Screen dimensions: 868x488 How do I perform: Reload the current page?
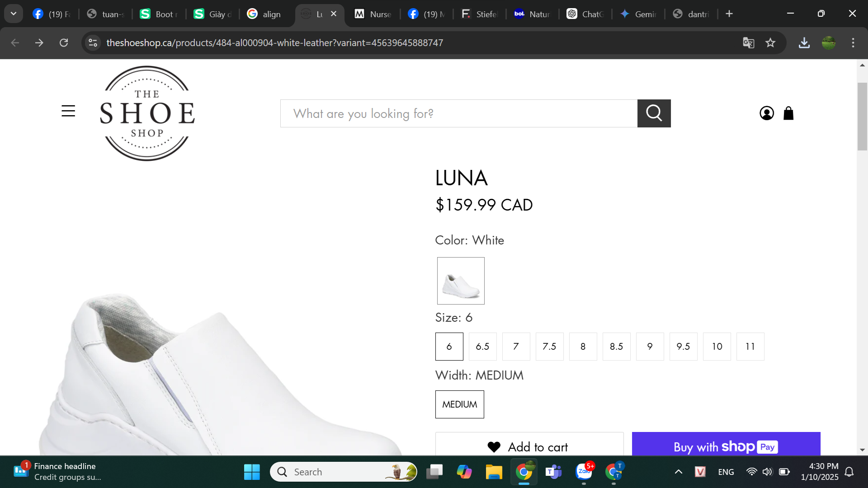[64, 43]
